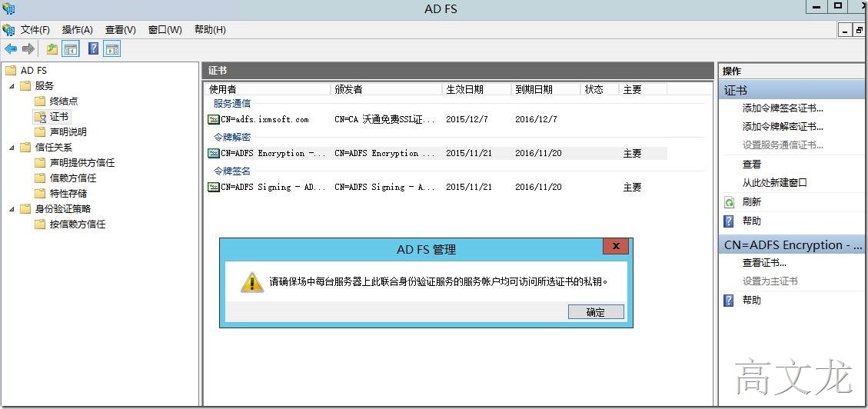Click the 终结点 folder icon

point(40,101)
